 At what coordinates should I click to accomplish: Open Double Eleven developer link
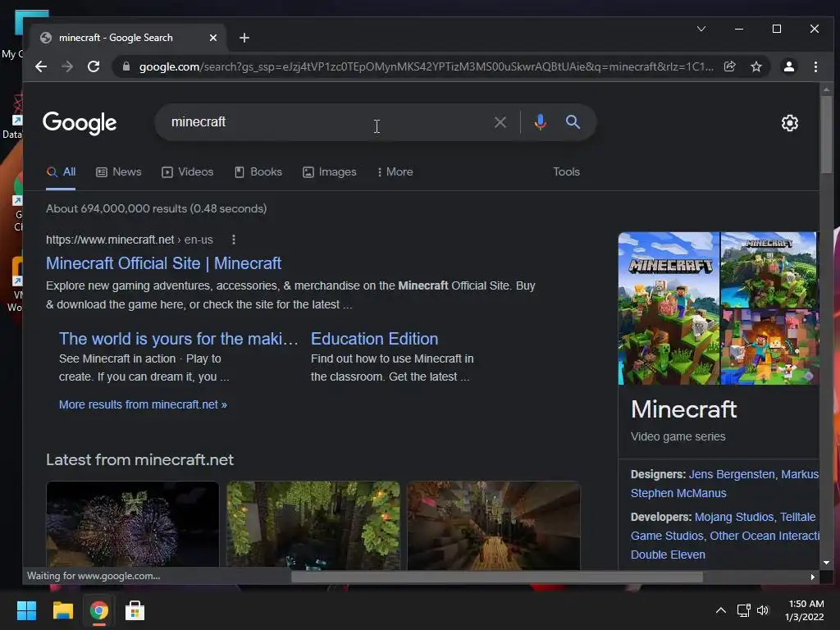[x=668, y=555]
